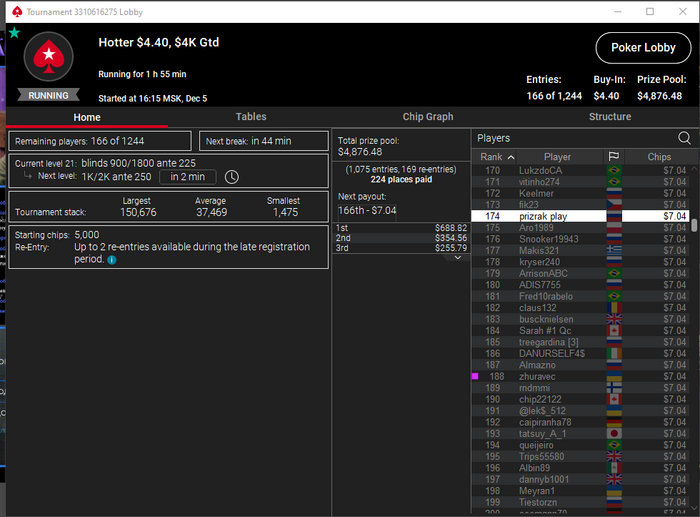Expand the payouts list with the chevron
This screenshot has height=517, width=700.
click(458, 258)
